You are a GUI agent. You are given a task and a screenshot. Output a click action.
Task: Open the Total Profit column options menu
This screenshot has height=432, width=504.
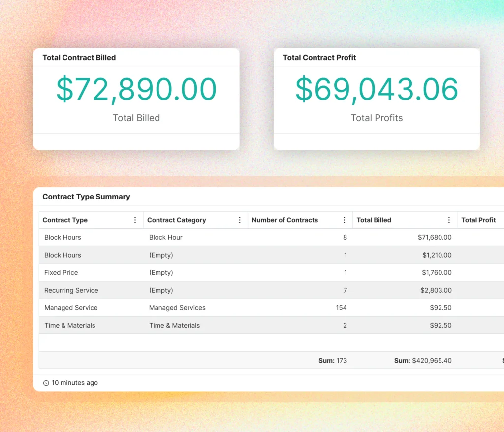501,220
